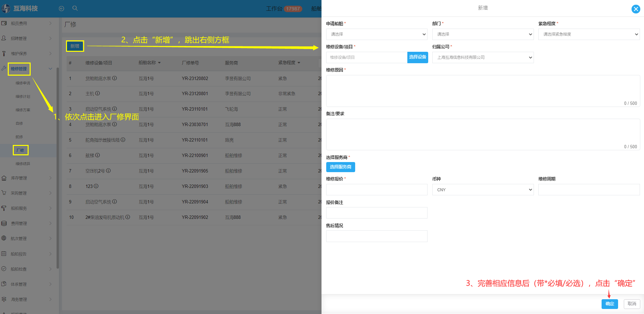
Task: Click the 维修报价 input field
Action: coord(377,190)
